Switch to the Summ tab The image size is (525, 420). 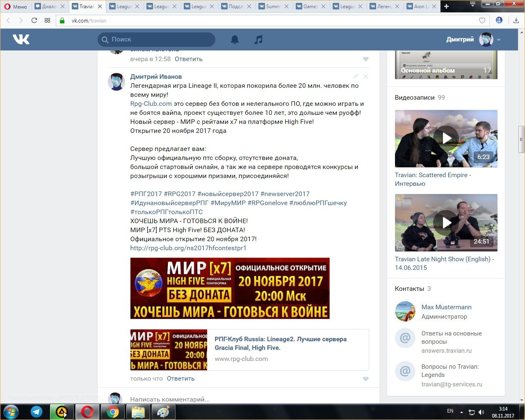point(273,6)
